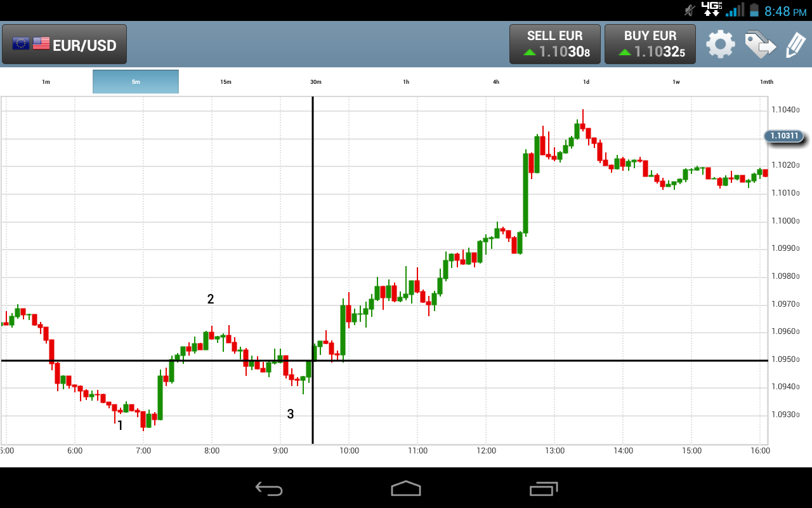Viewport: 812px width, 508px height.
Task: Tap the 4G LTE network indicator
Action: click(x=712, y=10)
